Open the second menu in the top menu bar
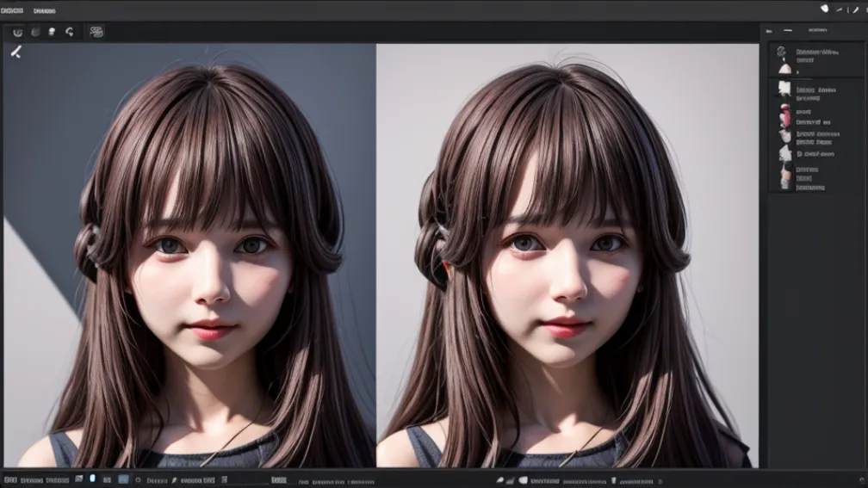Viewport: 868px width, 488px height. coord(44,10)
